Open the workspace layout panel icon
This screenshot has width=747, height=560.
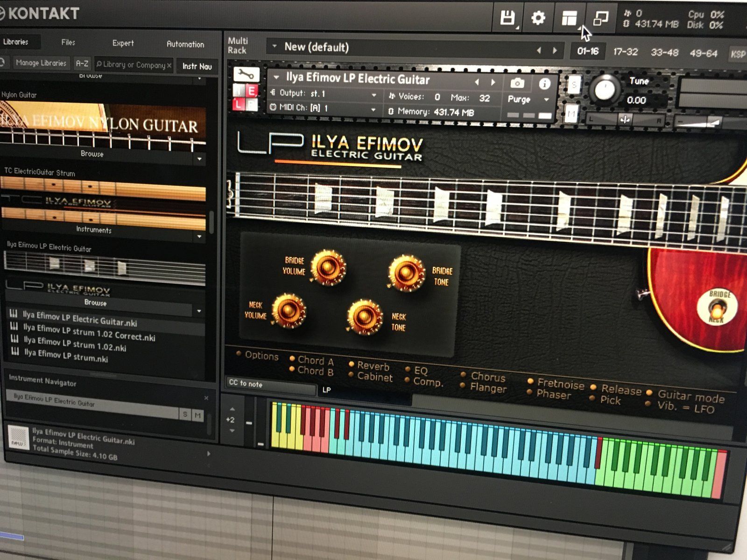(x=569, y=18)
